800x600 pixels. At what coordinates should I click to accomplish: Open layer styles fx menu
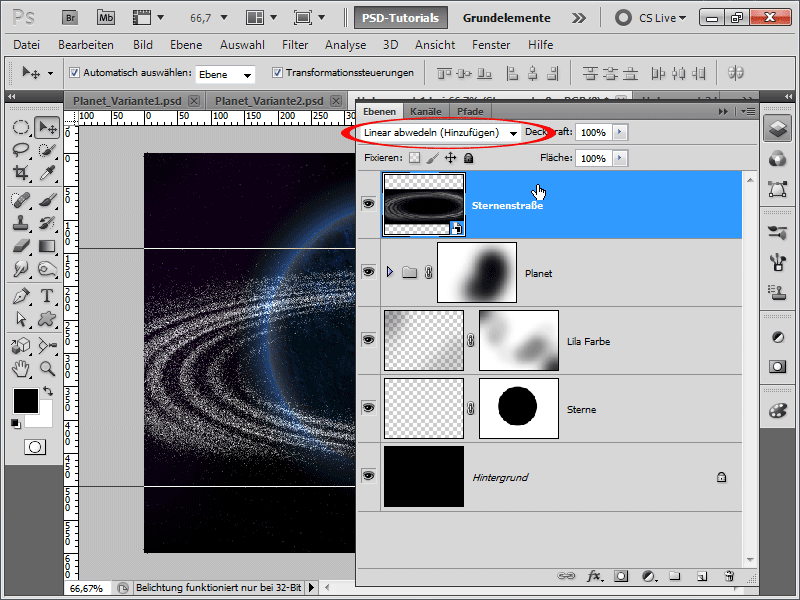[594, 577]
